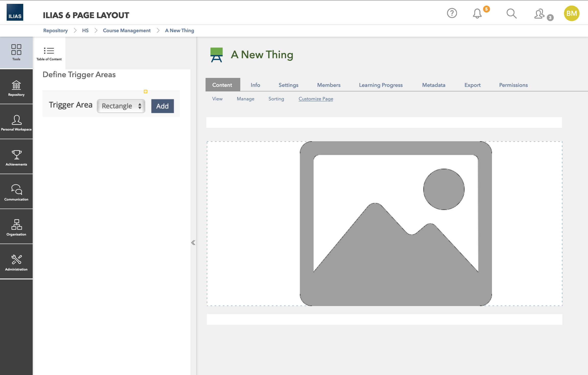
Task: Click the small yellow marker above Trigger Area
Action: (x=146, y=91)
